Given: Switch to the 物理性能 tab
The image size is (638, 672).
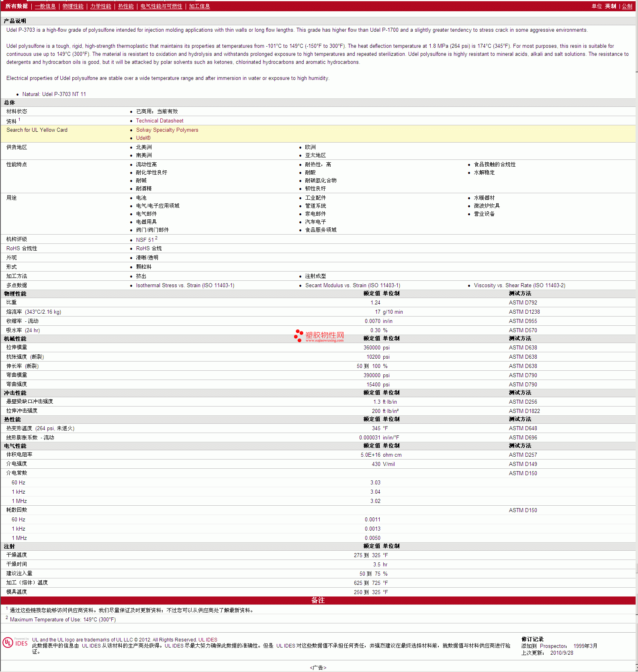Looking at the screenshot, I should click(73, 6).
